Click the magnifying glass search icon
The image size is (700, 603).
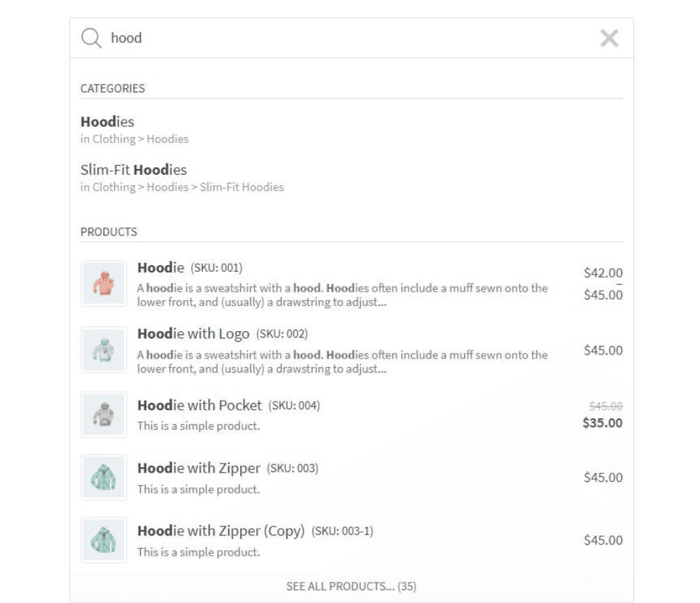(91, 38)
